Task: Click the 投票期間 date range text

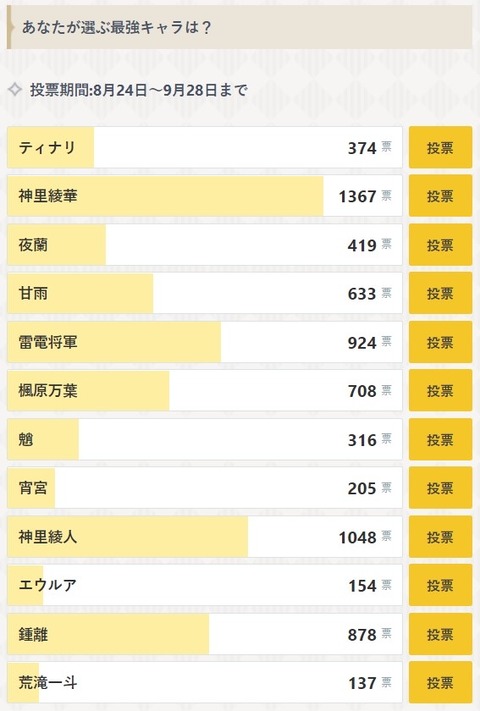Action: pos(139,90)
